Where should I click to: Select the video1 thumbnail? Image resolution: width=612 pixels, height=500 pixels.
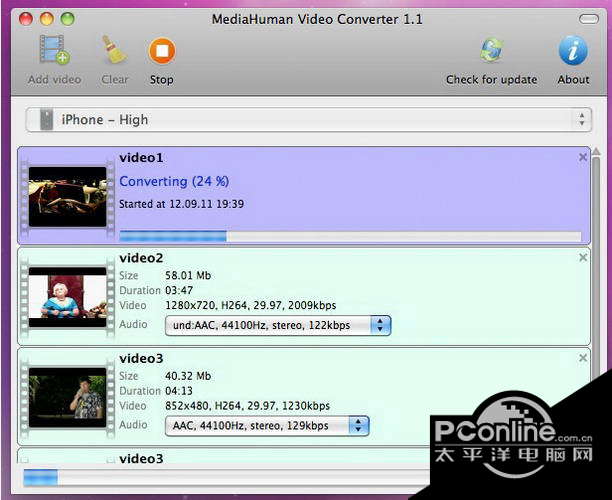68,196
